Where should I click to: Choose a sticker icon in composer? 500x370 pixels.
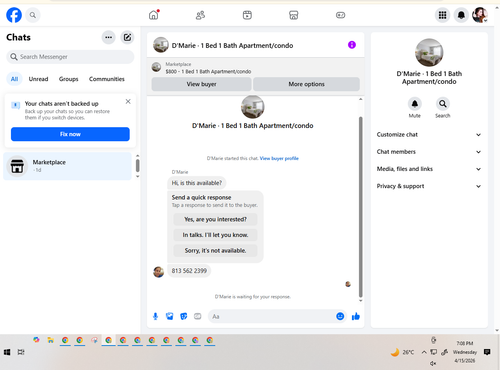[x=184, y=316]
